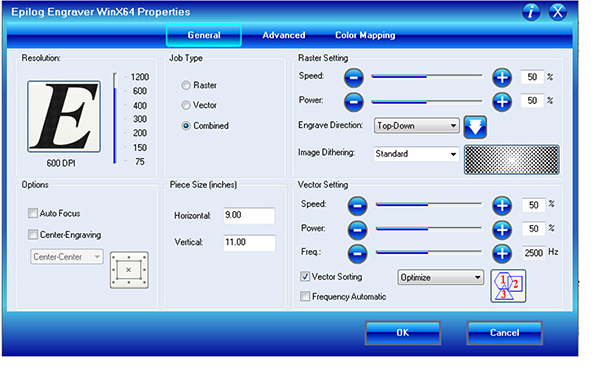Decrease vector frequency with minus button

[357, 254]
